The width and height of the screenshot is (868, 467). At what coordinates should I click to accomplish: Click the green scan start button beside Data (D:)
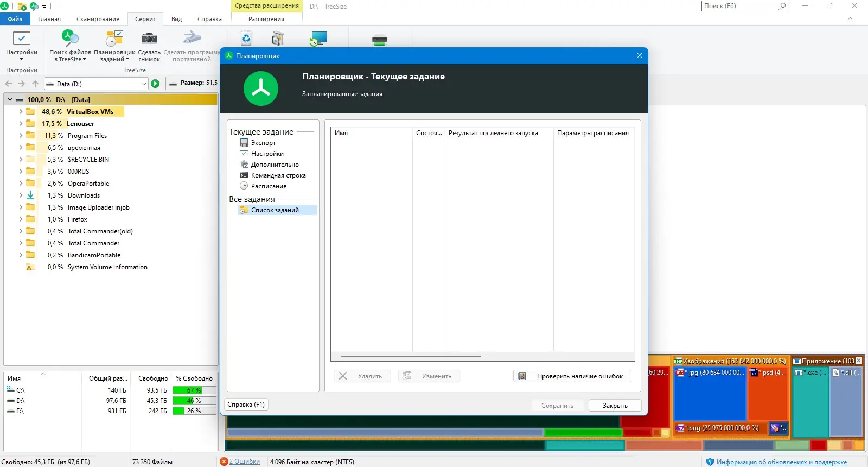pyautogui.click(x=155, y=84)
